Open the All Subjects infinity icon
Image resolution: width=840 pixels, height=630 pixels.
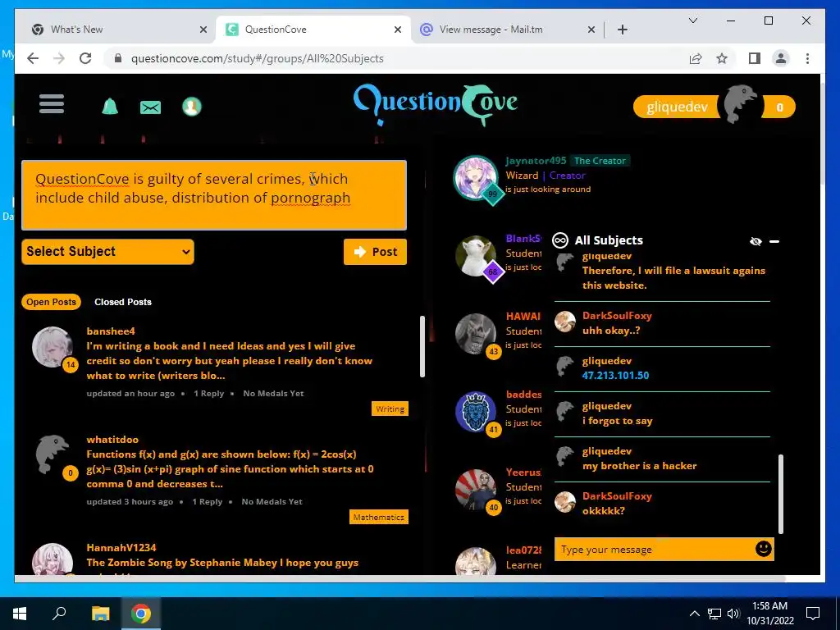559,240
